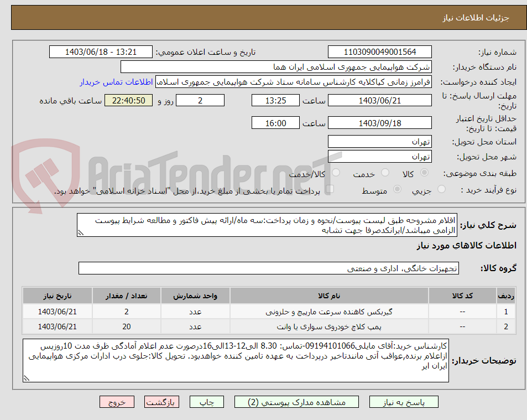This screenshot has height=420, width=527.
Task: Open اطلاعات تماس خریدار link
Action: tap(116, 82)
